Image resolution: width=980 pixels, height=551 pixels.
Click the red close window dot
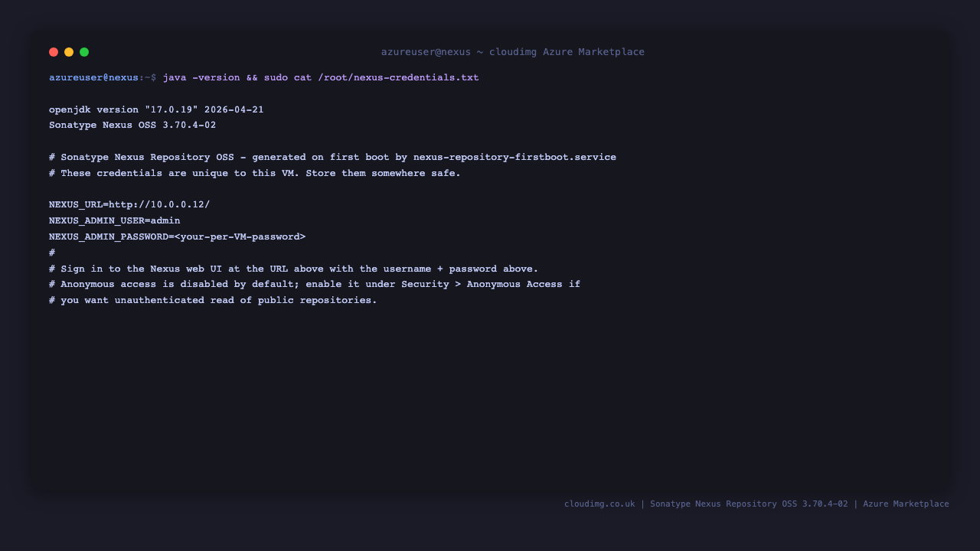click(x=54, y=52)
